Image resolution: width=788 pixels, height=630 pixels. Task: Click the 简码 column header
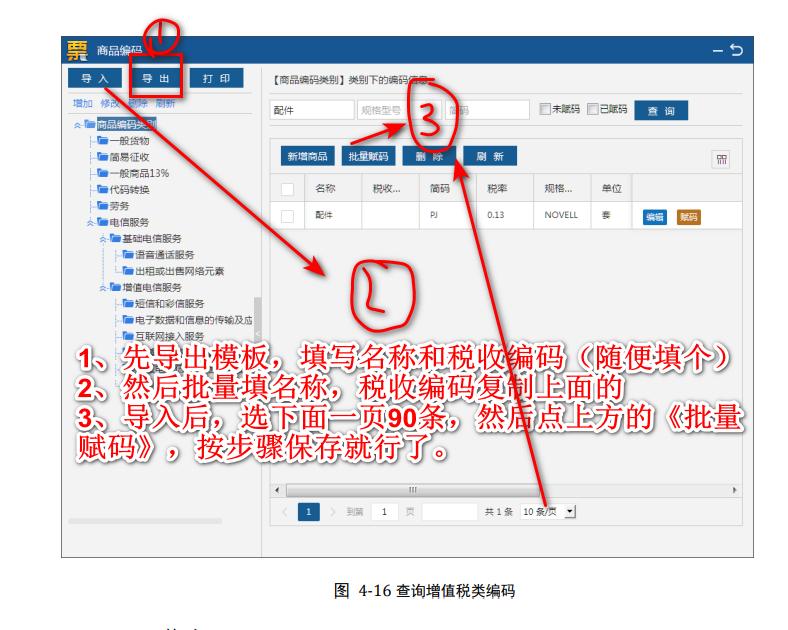(440, 188)
